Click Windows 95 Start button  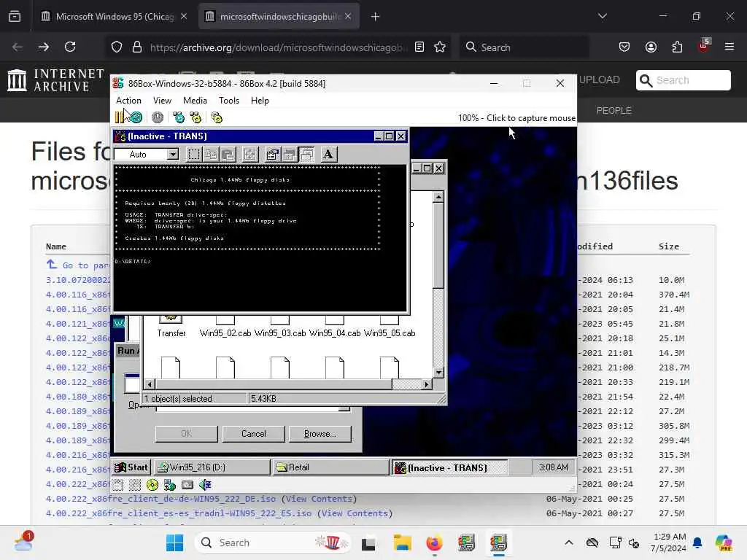click(131, 467)
